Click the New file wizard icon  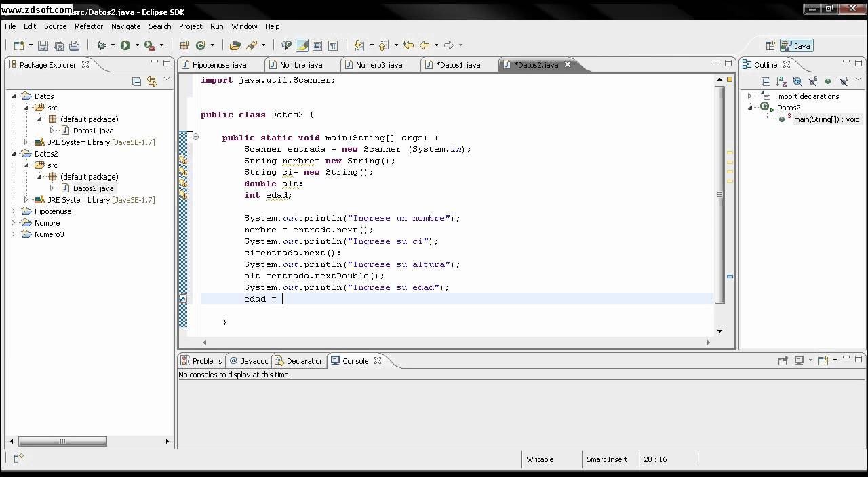pos(18,45)
